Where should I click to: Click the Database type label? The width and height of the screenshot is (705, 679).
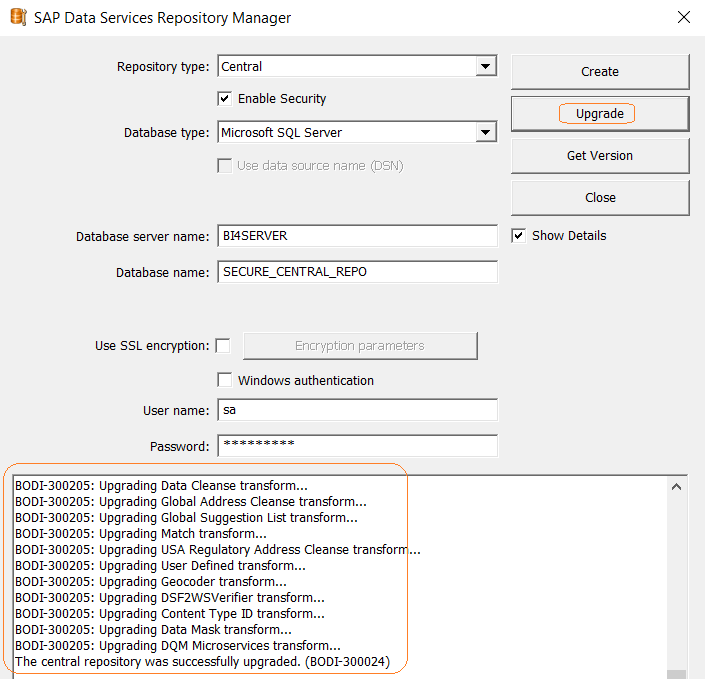(x=167, y=133)
